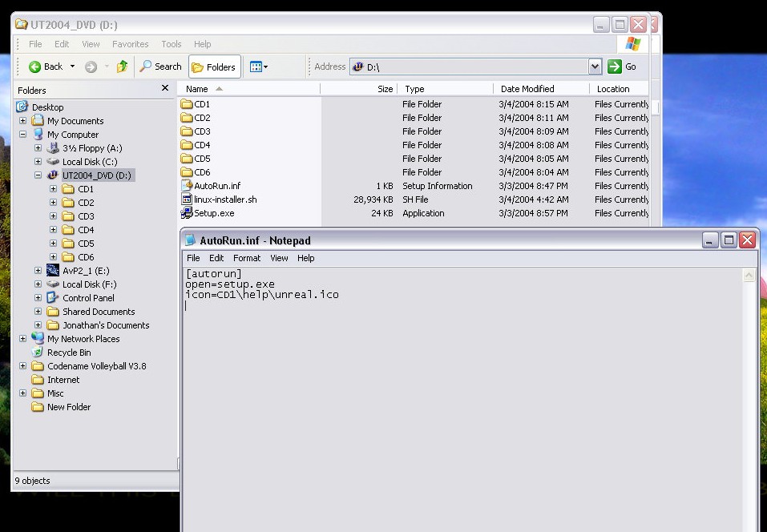
Task: Click the Forward arrow icon in Explorer
Action: point(91,66)
